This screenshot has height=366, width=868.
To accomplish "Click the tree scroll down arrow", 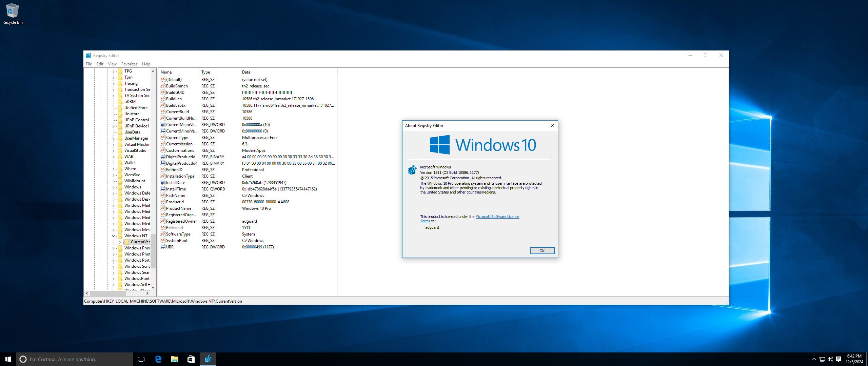I will [x=153, y=287].
